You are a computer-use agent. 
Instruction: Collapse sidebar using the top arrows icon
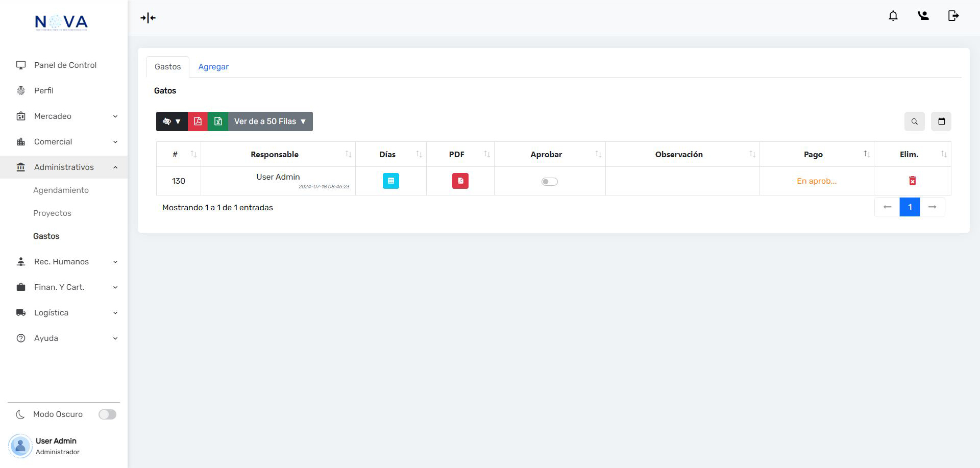click(148, 18)
